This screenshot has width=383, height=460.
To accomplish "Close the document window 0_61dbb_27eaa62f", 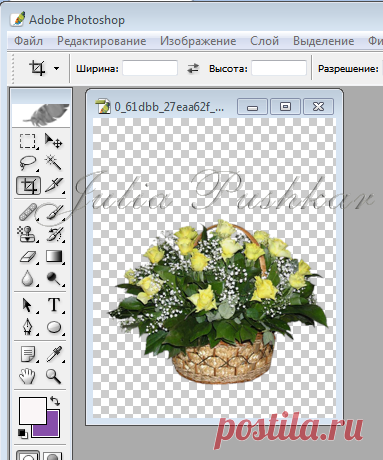I will [318, 107].
